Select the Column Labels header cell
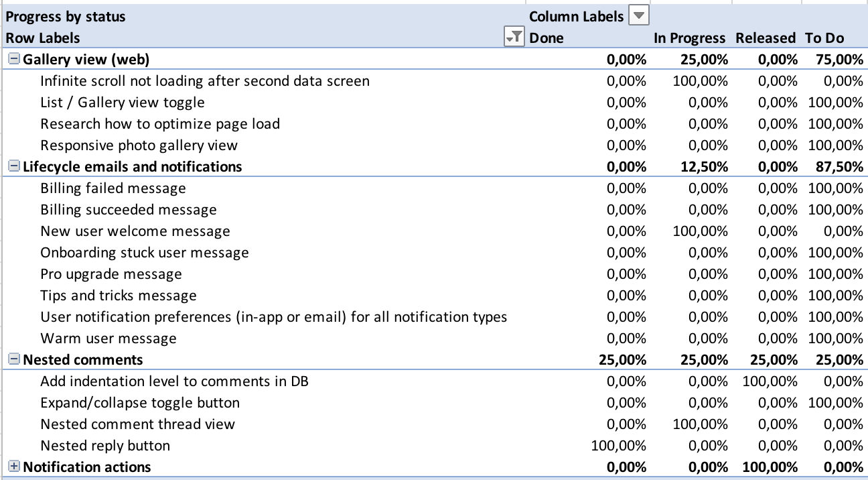 (x=576, y=16)
